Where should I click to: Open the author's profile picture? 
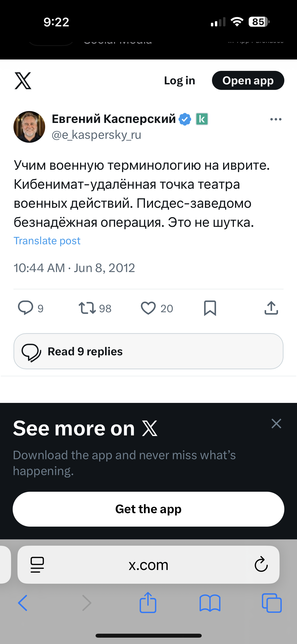(x=29, y=127)
